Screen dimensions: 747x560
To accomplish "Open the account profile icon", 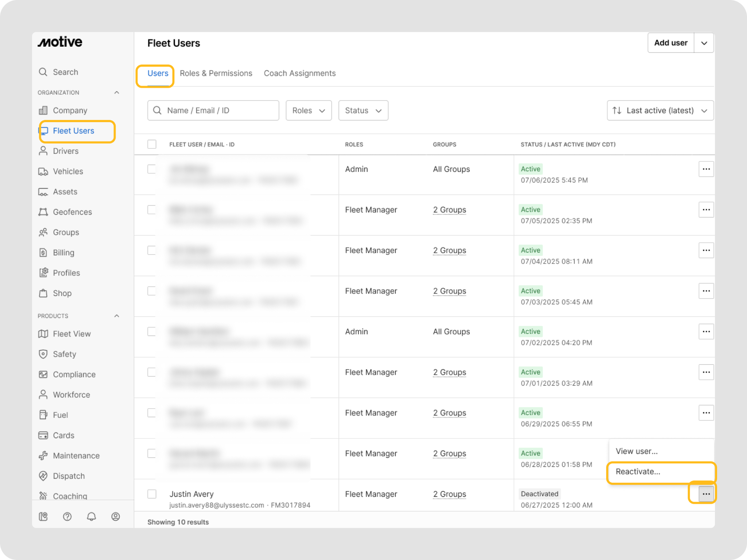I will coord(116,517).
